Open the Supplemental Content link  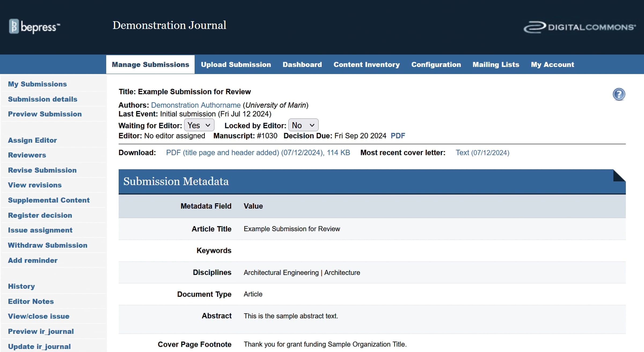49,200
